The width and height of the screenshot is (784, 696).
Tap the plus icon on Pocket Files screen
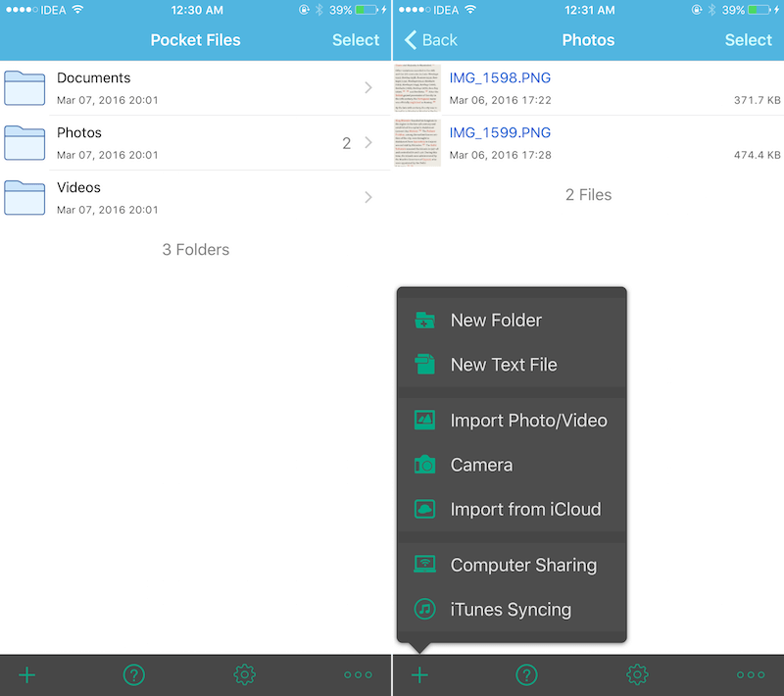27,674
